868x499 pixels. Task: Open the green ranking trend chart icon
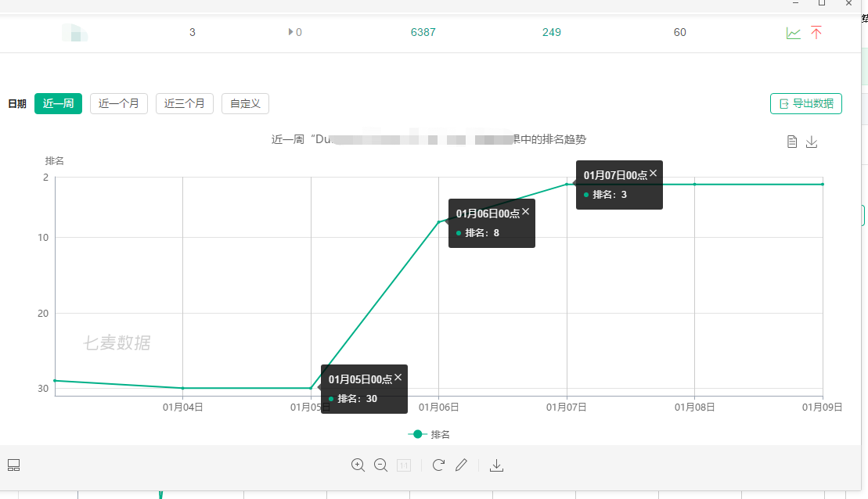pos(794,33)
